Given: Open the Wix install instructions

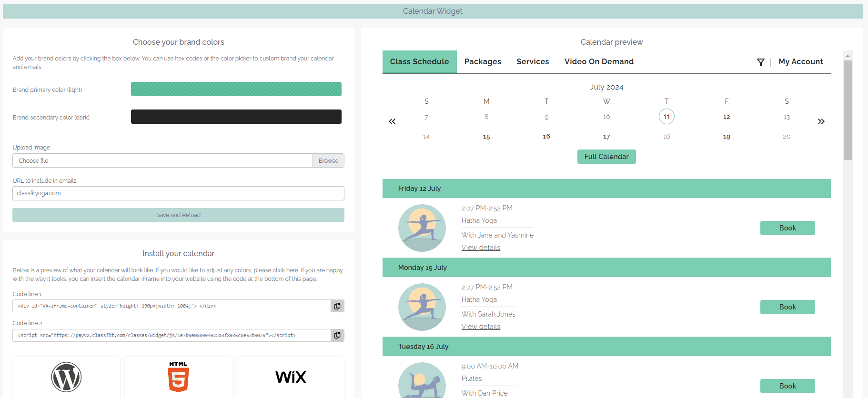Looking at the screenshot, I should (291, 377).
